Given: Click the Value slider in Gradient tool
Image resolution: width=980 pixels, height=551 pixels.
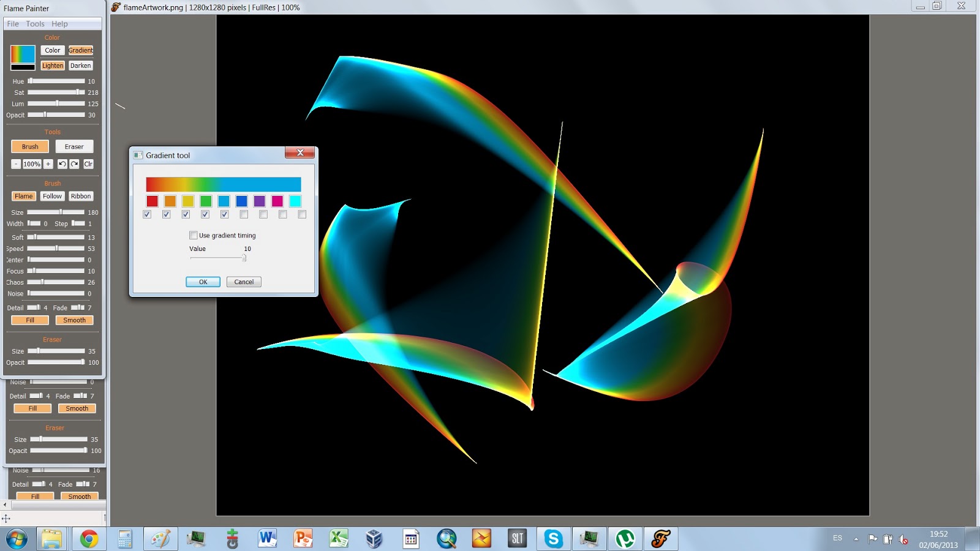Looking at the screenshot, I should tap(218, 258).
